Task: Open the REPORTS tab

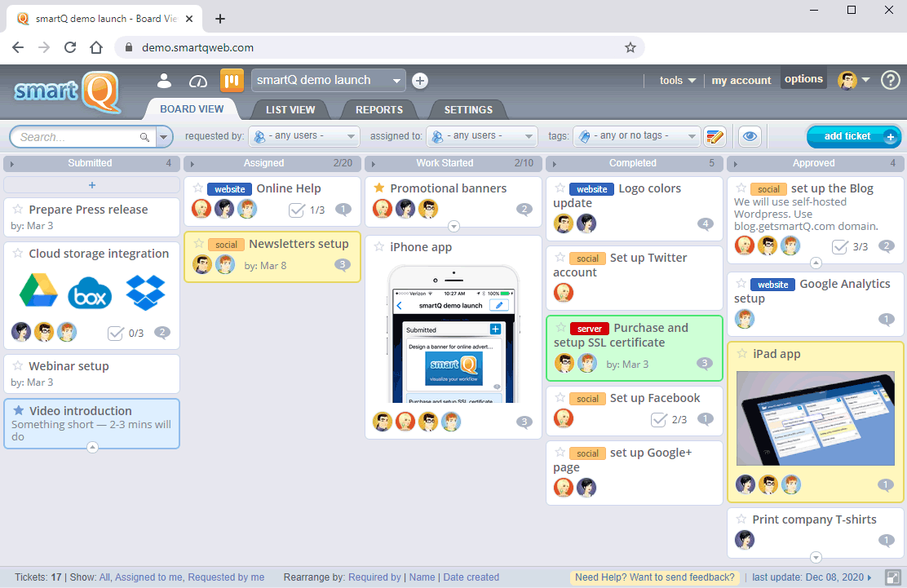Action: [x=379, y=109]
